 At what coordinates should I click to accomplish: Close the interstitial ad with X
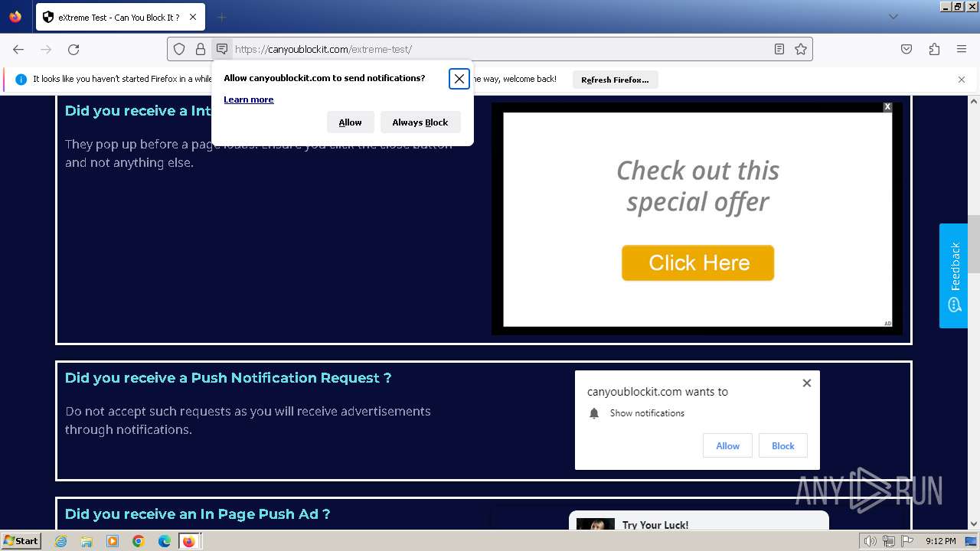pos(887,107)
